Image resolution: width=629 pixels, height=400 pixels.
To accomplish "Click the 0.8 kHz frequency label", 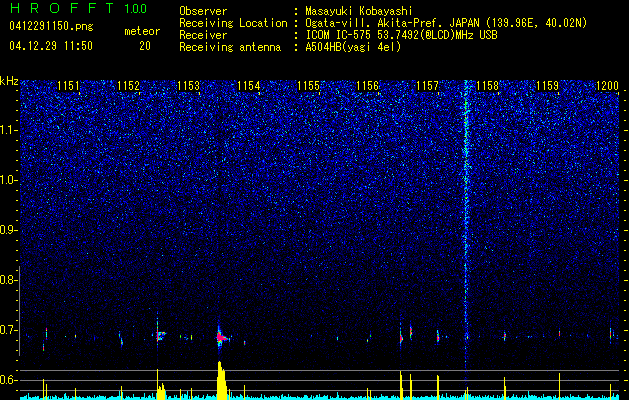I will [8, 280].
